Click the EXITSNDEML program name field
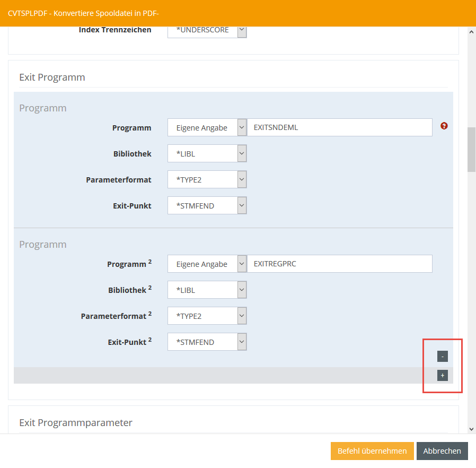Viewport: 476px width, 468px height. tap(340, 128)
